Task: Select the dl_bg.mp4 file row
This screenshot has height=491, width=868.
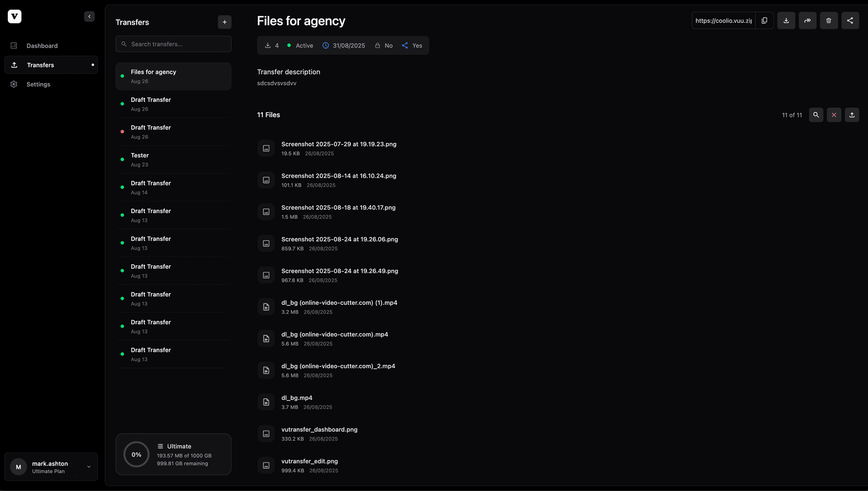Action: point(297,402)
